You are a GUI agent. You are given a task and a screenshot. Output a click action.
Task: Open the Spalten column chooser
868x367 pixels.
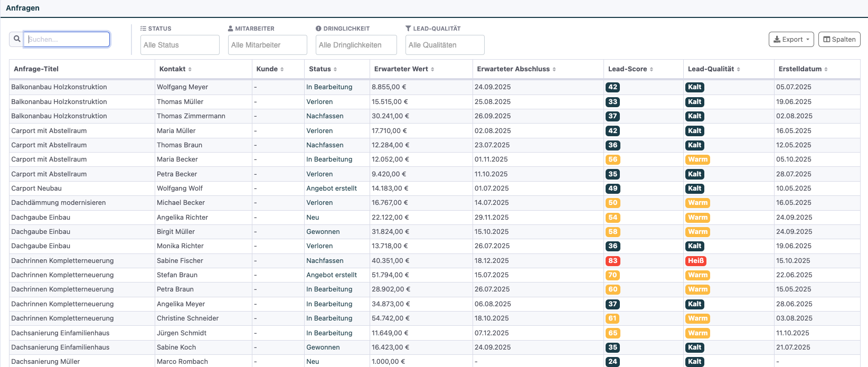839,39
